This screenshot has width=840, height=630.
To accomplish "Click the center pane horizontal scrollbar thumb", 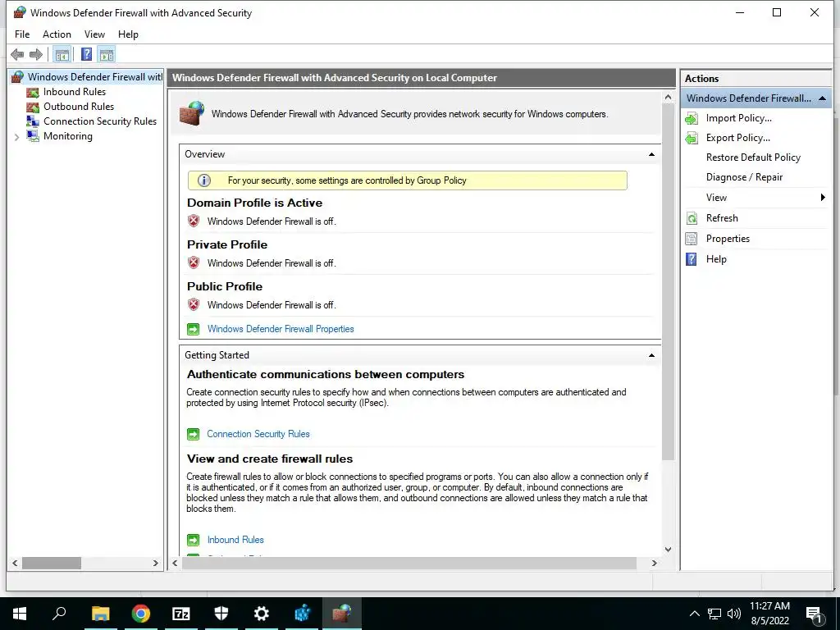I will pyautogui.click(x=409, y=563).
